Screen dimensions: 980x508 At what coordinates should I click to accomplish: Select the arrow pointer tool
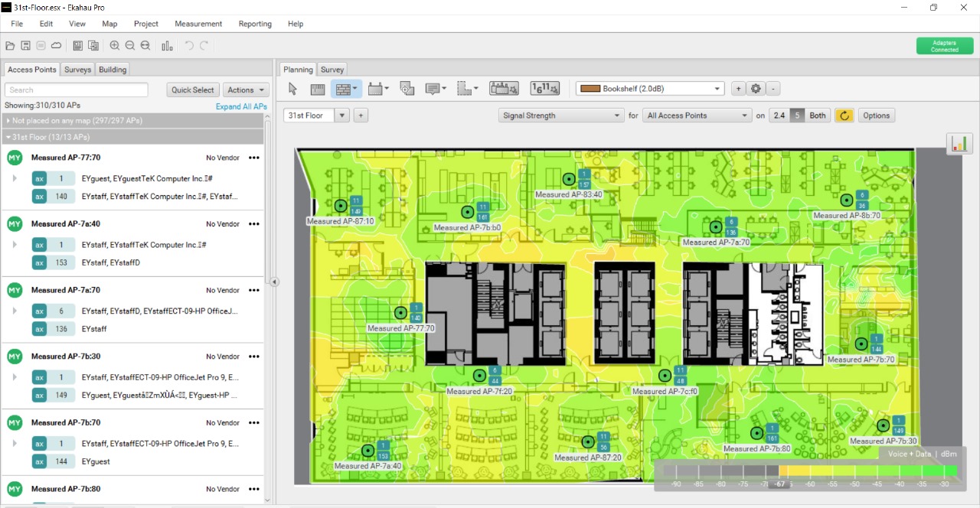292,89
